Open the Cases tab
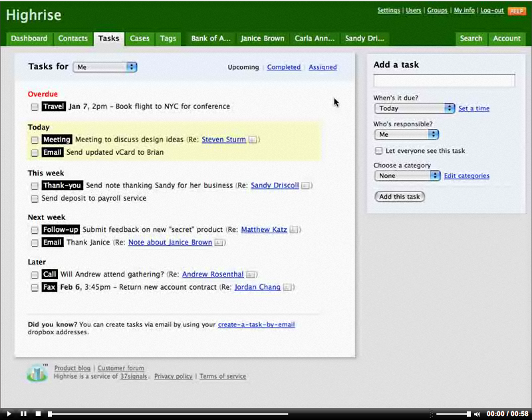 pyautogui.click(x=140, y=39)
